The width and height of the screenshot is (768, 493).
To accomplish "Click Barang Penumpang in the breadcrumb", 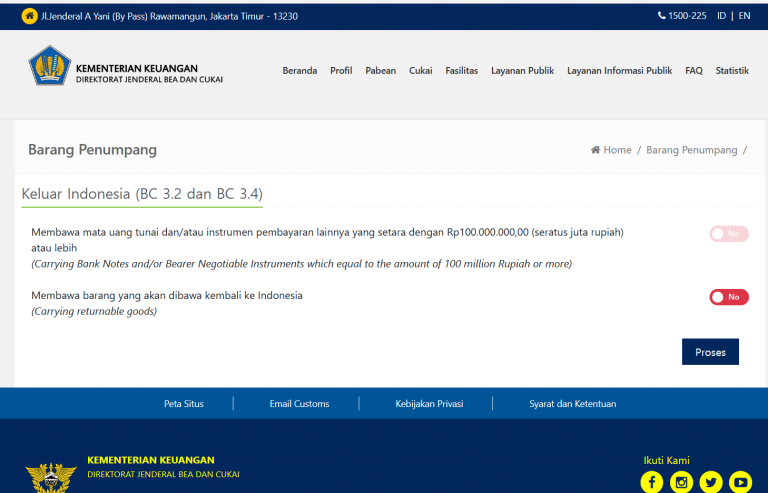I will 691,150.
